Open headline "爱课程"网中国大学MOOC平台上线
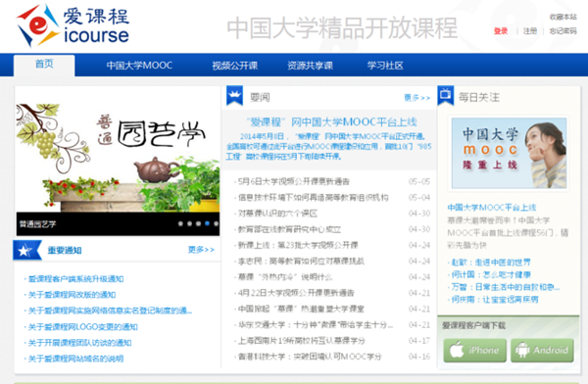588x384 pixels. [x=331, y=122]
